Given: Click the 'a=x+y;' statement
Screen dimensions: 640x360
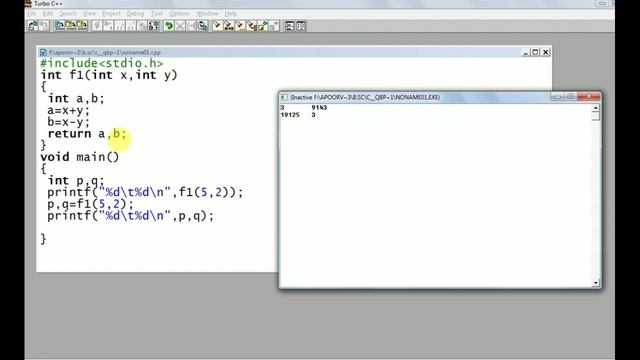Looking at the screenshot, I should (68, 110).
